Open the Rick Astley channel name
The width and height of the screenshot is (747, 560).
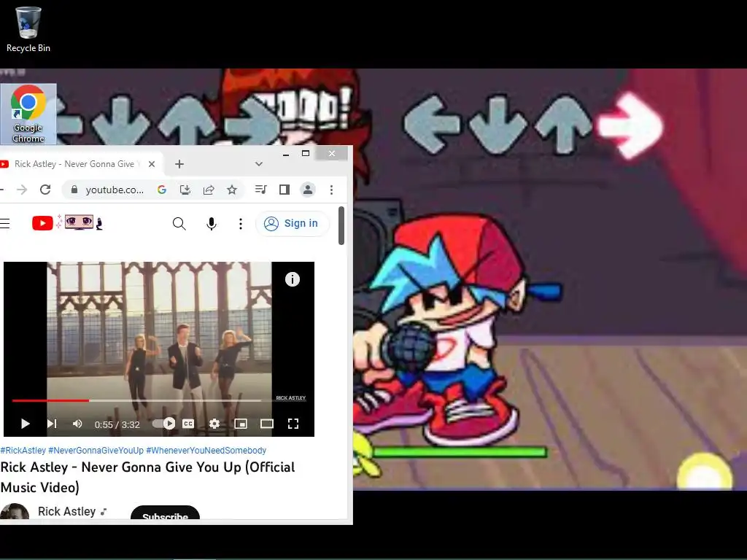(66, 511)
